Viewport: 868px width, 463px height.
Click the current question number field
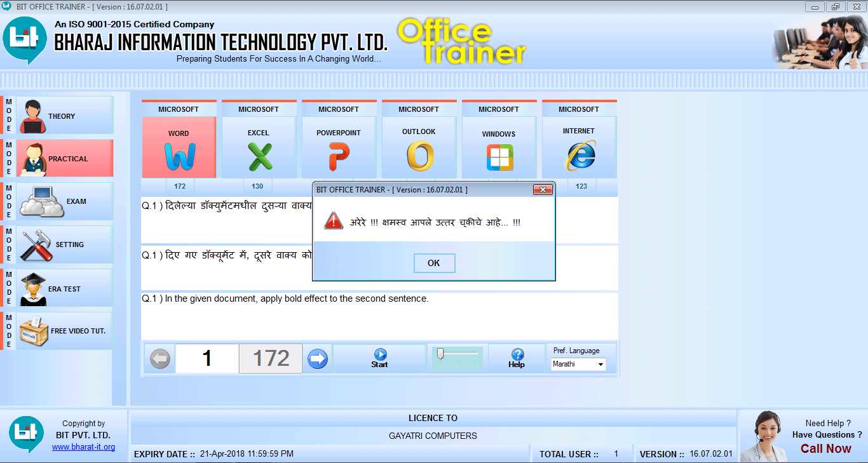coord(207,358)
